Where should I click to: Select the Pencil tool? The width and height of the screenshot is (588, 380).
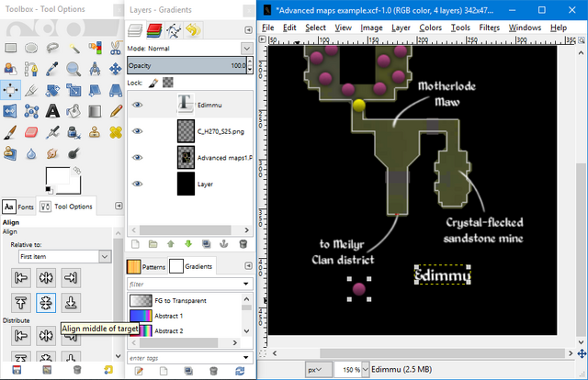(116, 111)
